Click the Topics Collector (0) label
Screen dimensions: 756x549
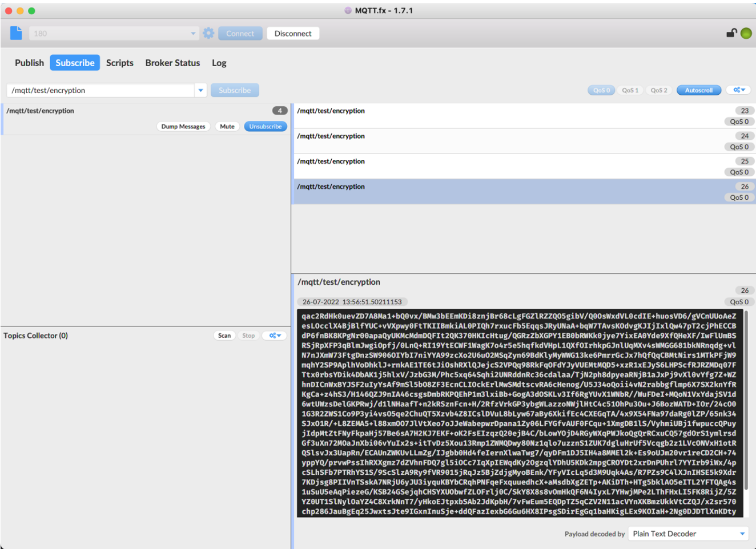pyautogui.click(x=35, y=336)
